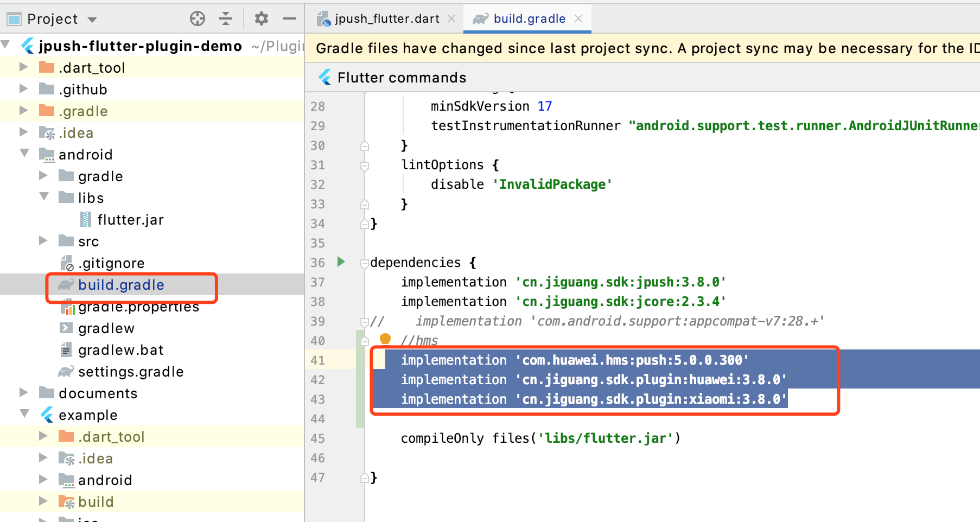Hide the Project tool window with minus icon
Screen dimensions: 980x522
click(290, 19)
